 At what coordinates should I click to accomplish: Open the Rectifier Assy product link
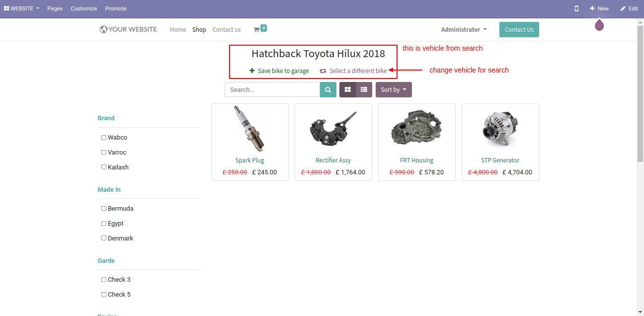pyautogui.click(x=333, y=160)
